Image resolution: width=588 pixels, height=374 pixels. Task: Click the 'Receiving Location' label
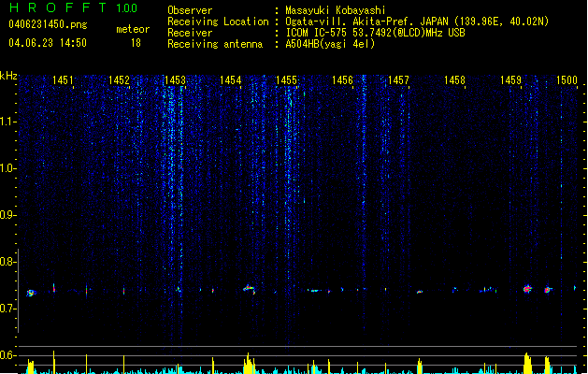click(218, 22)
